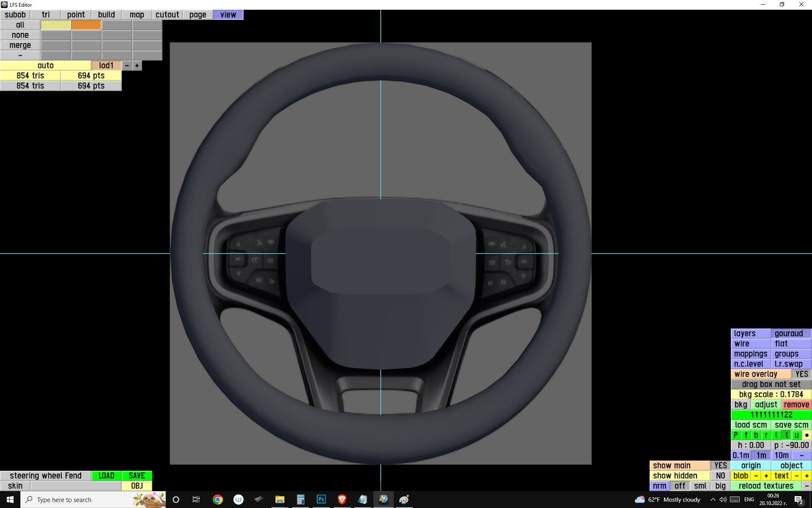The image size is (812, 508).
Task: Click the skin name field
Action: [76, 486]
